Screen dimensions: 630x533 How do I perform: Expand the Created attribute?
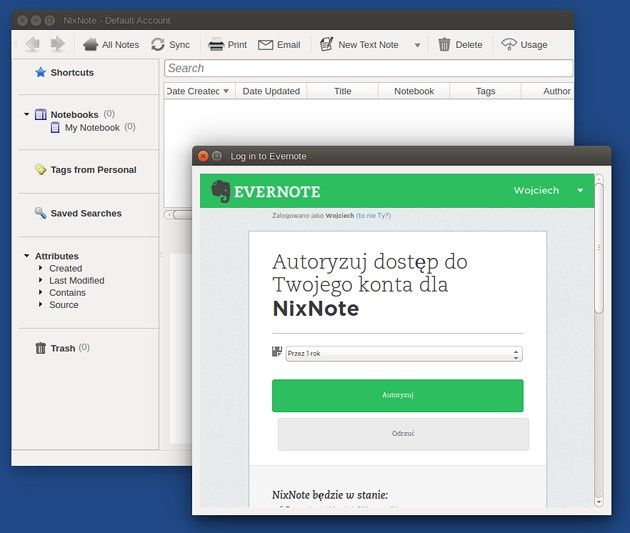pos(40,268)
